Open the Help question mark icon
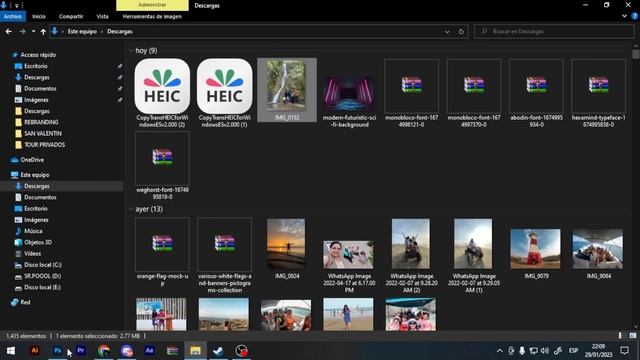Image resolution: width=640 pixels, height=360 pixels. click(x=634, y=16)
